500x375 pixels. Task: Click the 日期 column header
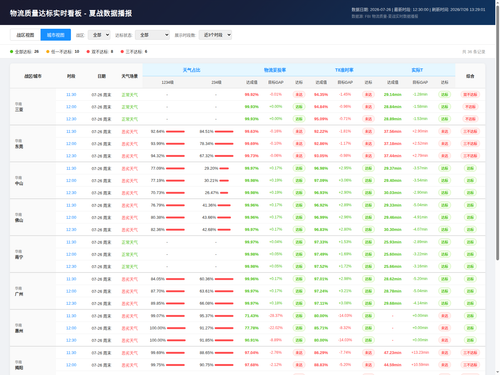(101, 76)
